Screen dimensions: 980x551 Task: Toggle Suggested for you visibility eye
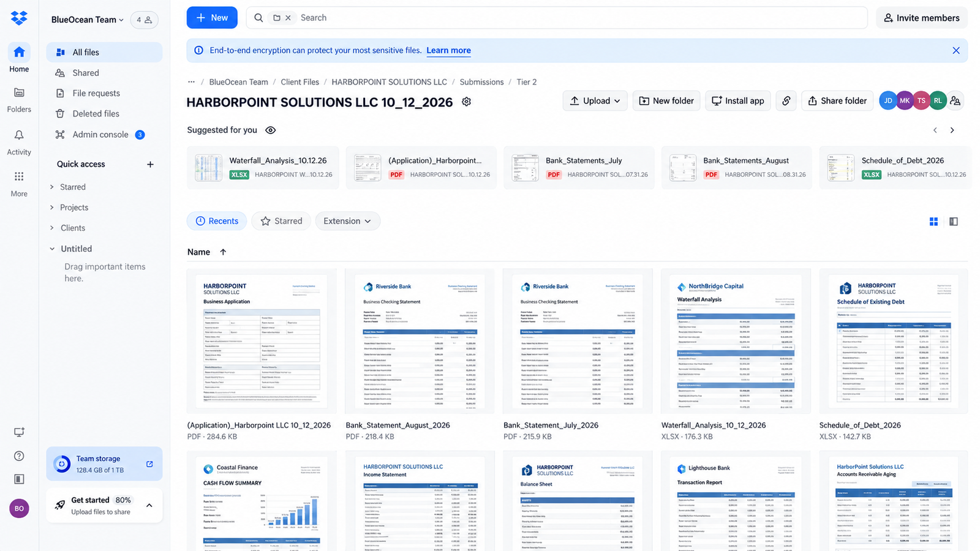tap(271, 130)
